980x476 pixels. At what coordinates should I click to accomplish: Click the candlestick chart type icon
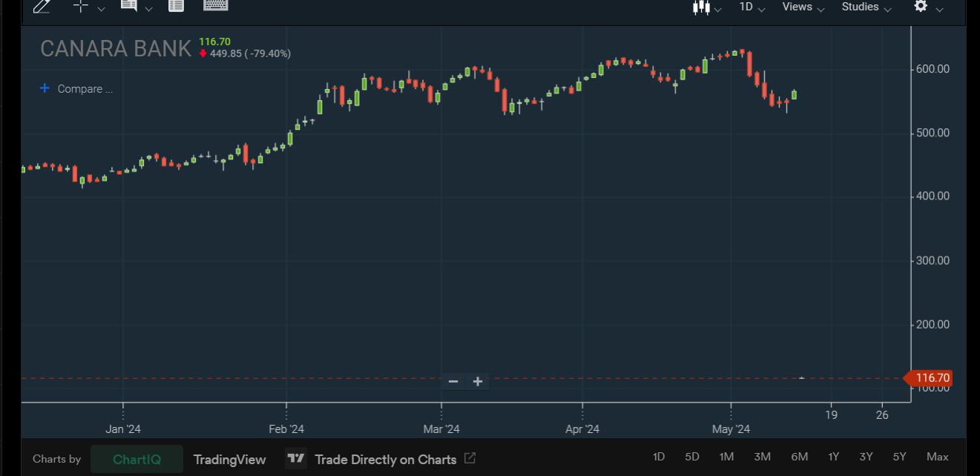700,7
